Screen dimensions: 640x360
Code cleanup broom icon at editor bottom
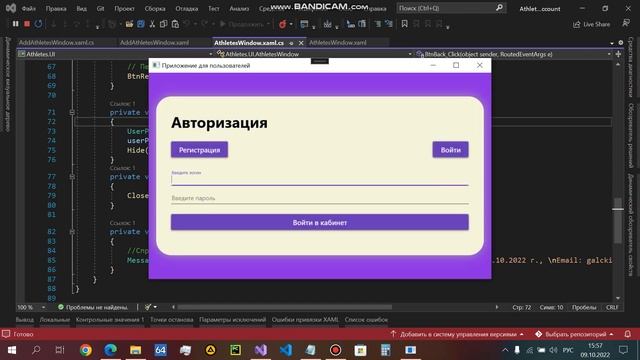tap(148, 307)
